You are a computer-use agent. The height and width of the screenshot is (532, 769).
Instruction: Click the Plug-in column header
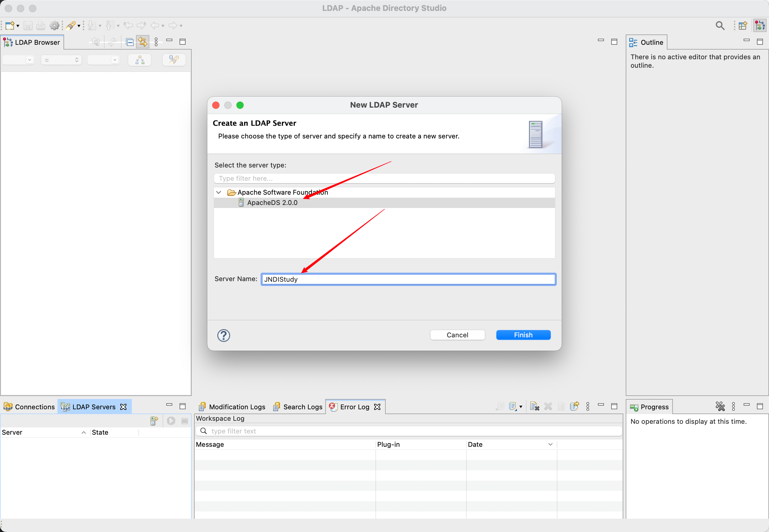[421, 444]
